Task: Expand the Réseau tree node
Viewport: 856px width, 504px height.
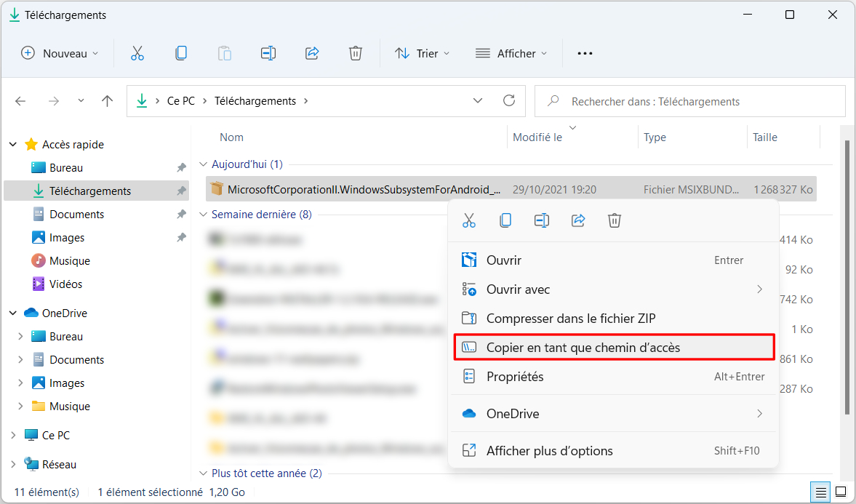Action: (13, 464)
